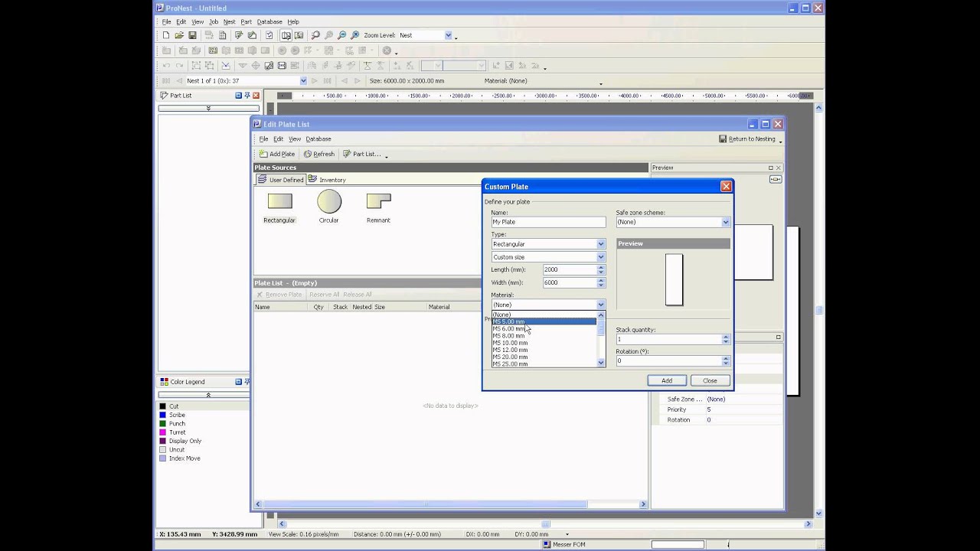This screenshot has width=980, height=551.
Task: Click the Name field containing My Plate
Action: click(x=548, y=222)
